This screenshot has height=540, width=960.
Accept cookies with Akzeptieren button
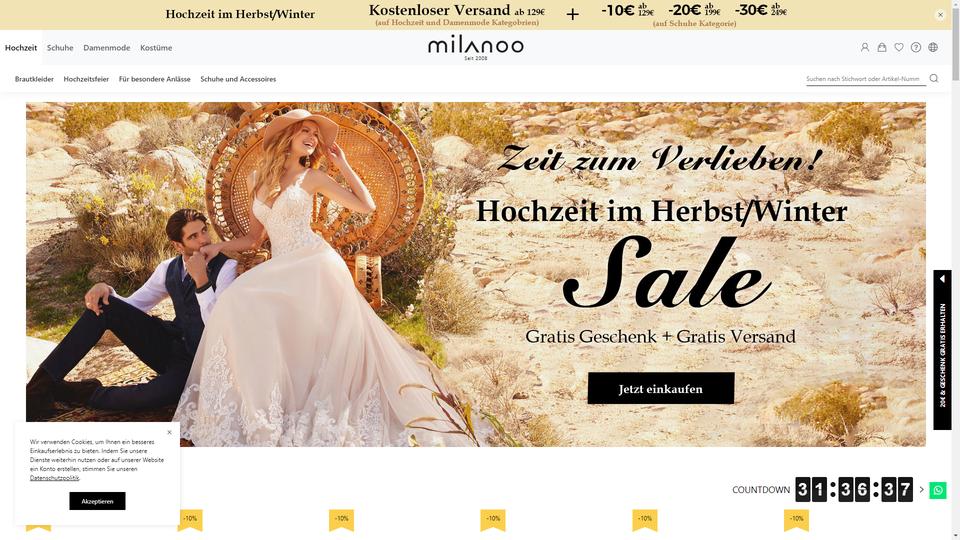pyautogui.click(x=97, y=501)
